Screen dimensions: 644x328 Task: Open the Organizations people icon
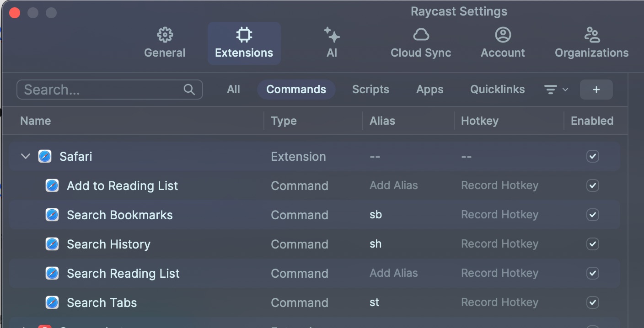[592, 35]
